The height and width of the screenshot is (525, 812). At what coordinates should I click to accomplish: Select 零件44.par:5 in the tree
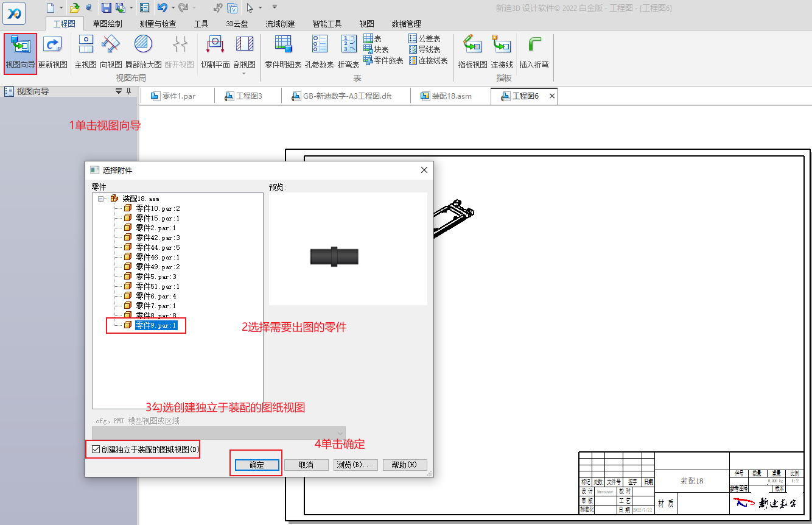[x=158, y=247]
